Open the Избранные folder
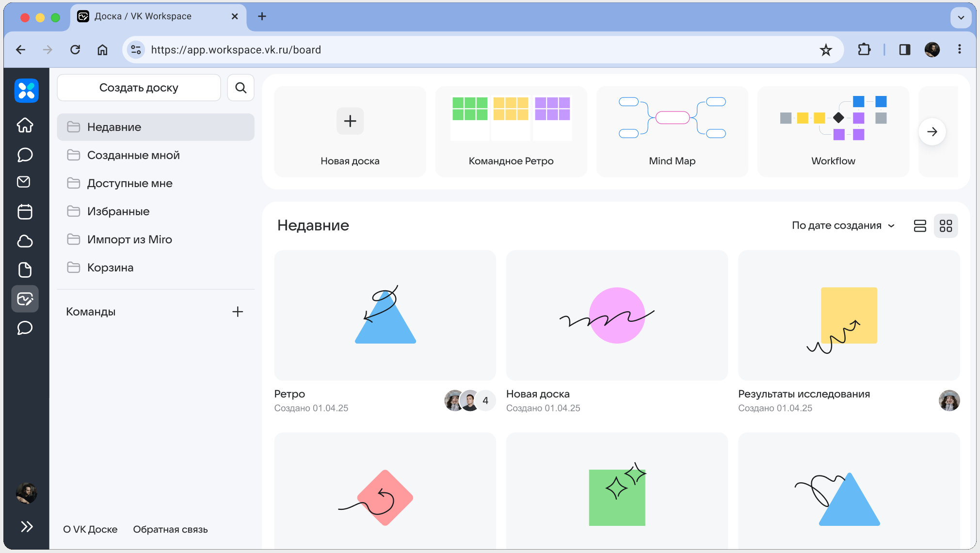 (118, 211)
